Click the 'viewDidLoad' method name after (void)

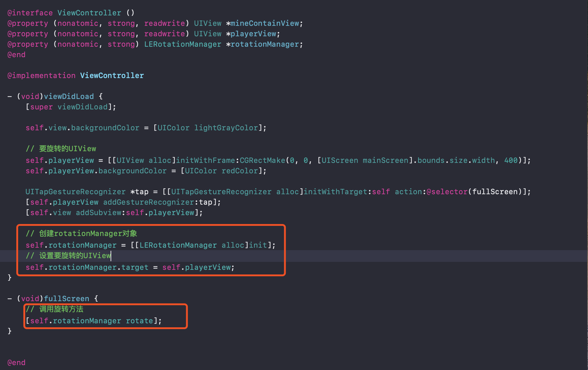[x=69, y=96]
